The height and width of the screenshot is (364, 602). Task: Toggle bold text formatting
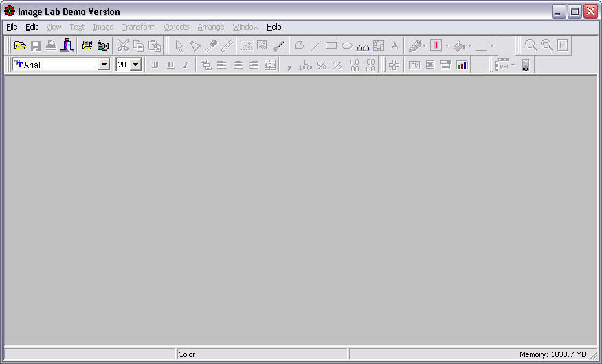[155, 65]
